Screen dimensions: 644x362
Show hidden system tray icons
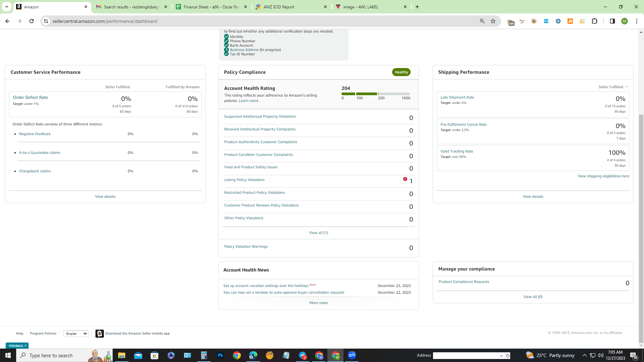point(584,355)
